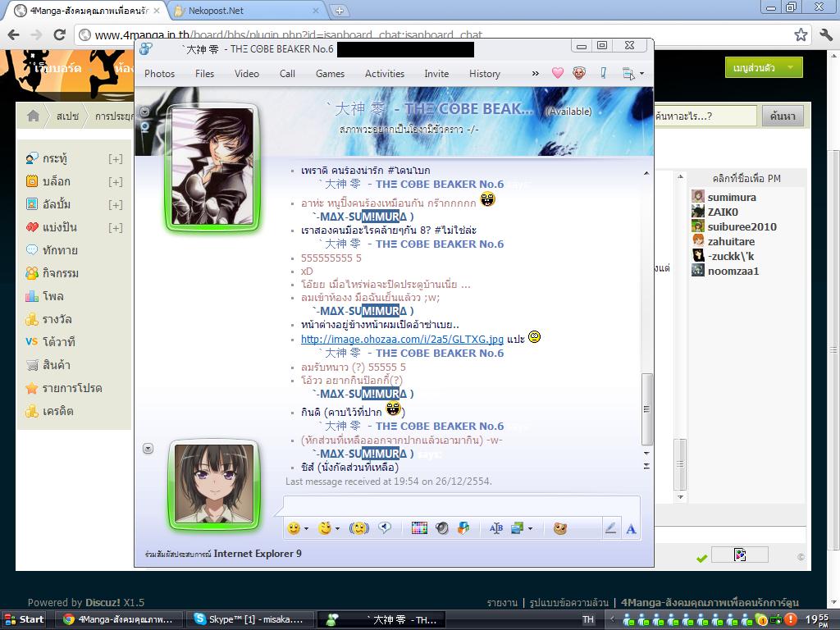
Task: Expand the แบ่งปัน [+] sidebar item
Action: click(115, 228)
